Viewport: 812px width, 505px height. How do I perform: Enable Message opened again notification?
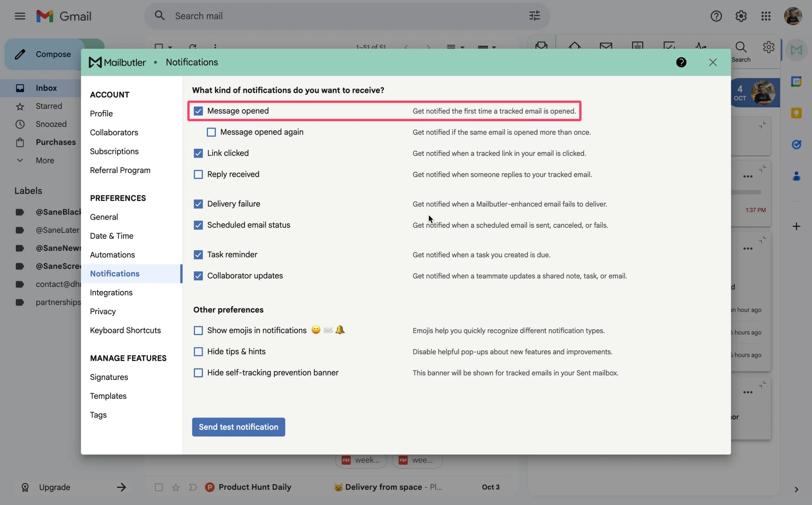click(x=211, y=132)
